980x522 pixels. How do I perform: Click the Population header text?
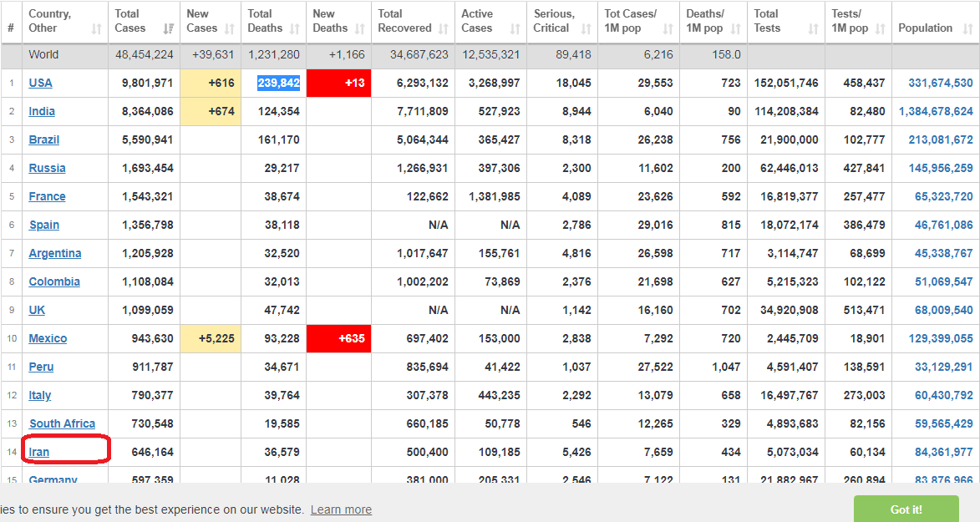pos(925,28)
